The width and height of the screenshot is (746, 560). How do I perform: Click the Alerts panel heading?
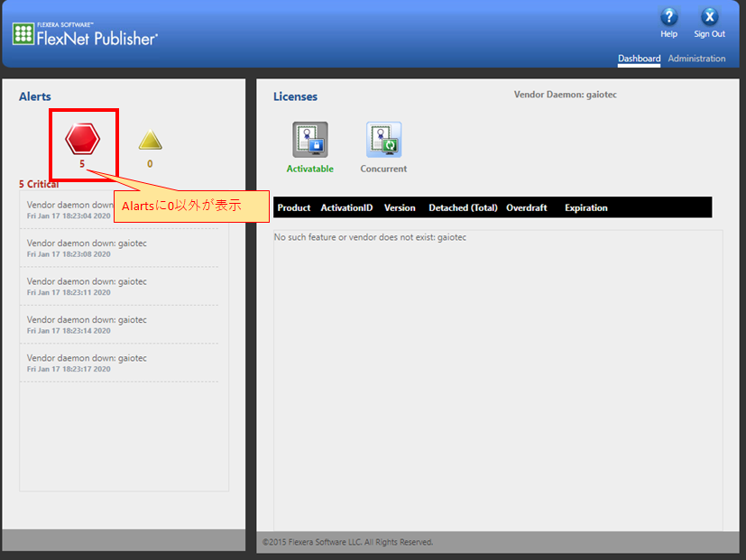35,96
